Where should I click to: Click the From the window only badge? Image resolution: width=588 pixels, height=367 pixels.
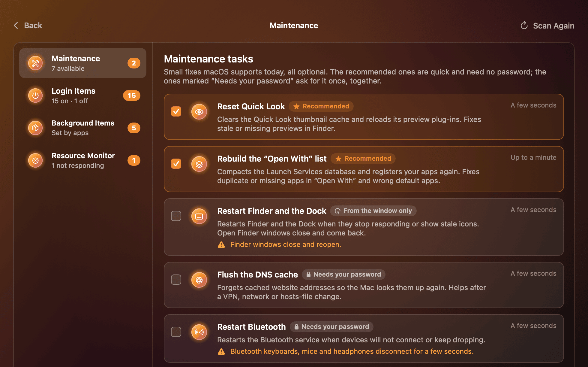point(373,211)
